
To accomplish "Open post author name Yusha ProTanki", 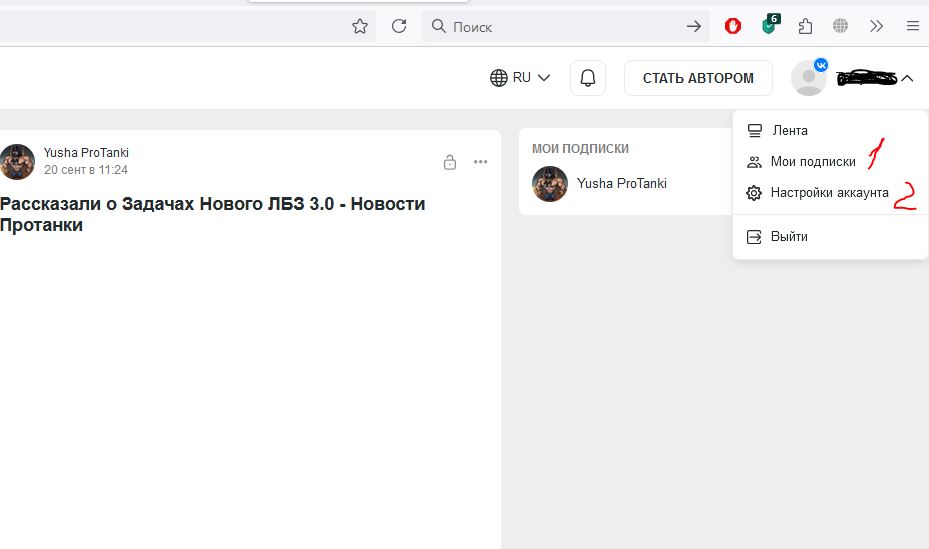I will click(86, 153).
